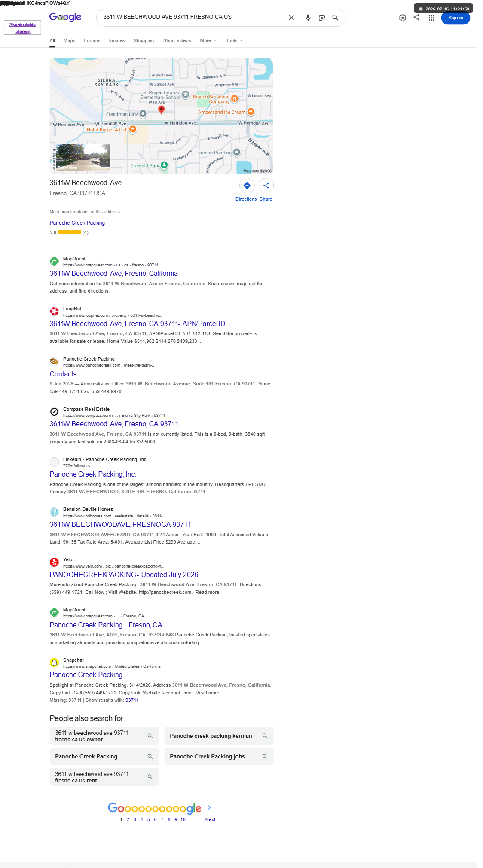Search 'Panoche Creek Packing' related suggestion
Image resolution: width=483 pixels, height=868 pixels.
pyautogui.click(x=104, y=757)
